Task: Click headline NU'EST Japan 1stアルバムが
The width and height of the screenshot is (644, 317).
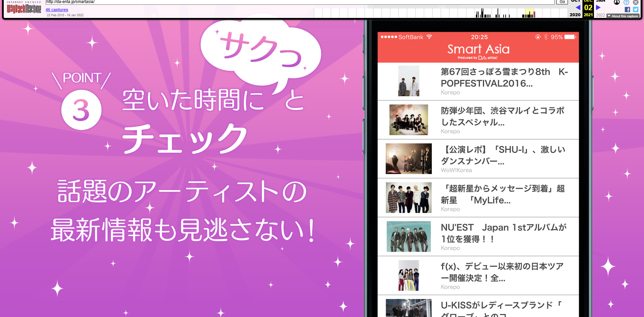Action: click(504, 233)
